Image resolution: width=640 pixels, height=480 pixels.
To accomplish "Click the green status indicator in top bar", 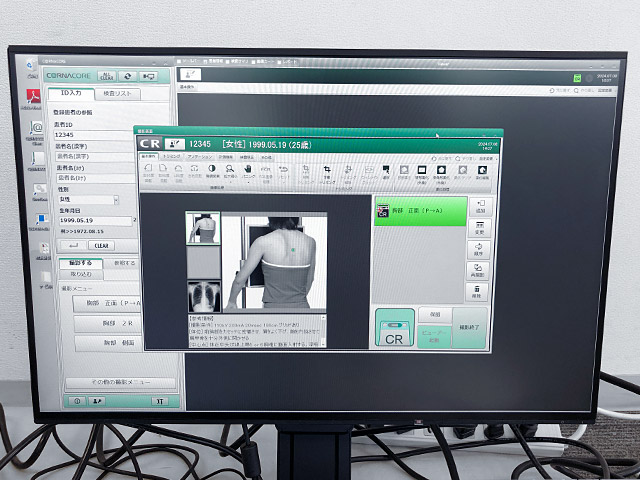I will pyautogui.click(x=577, y=78).
